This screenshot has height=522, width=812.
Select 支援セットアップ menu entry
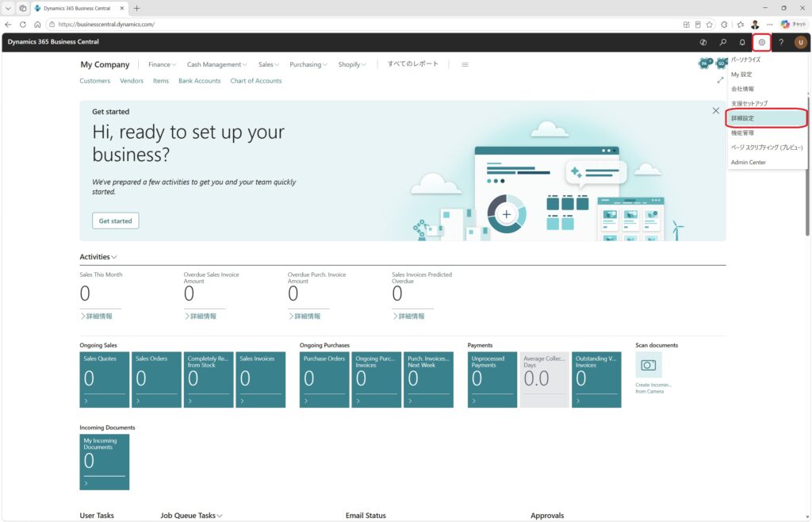767,104
